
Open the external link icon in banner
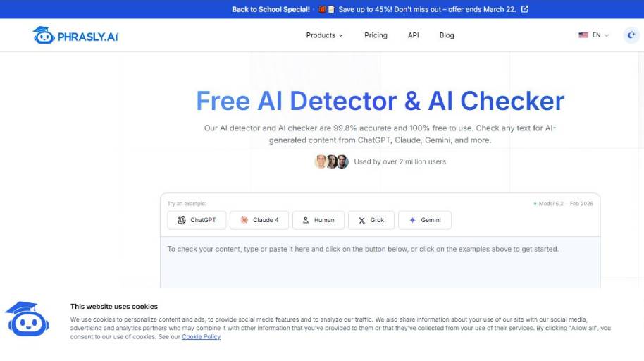[524, 9]
